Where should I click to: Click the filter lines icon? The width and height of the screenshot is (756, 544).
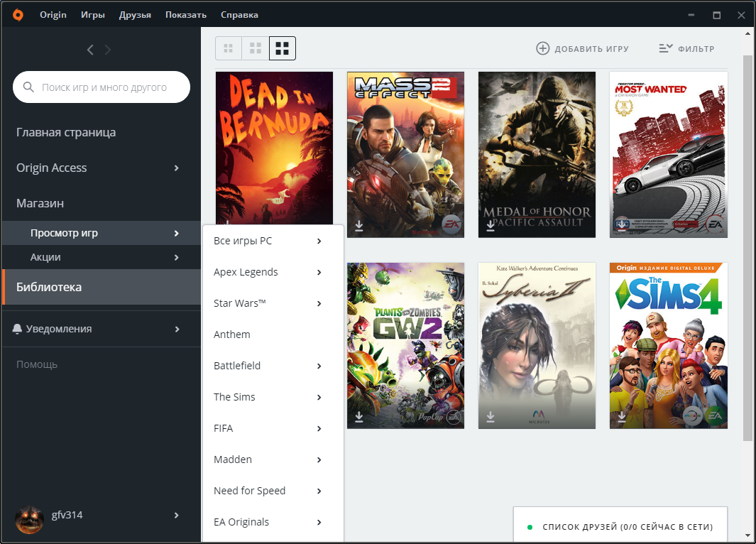pyautogui.click(x=666, y=48)
